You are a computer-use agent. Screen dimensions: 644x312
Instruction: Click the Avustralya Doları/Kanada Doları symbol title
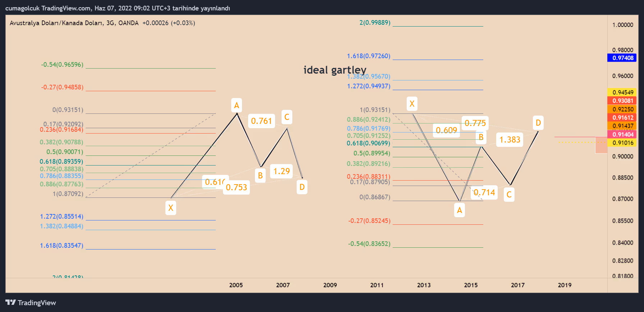(x=56, y=23)
